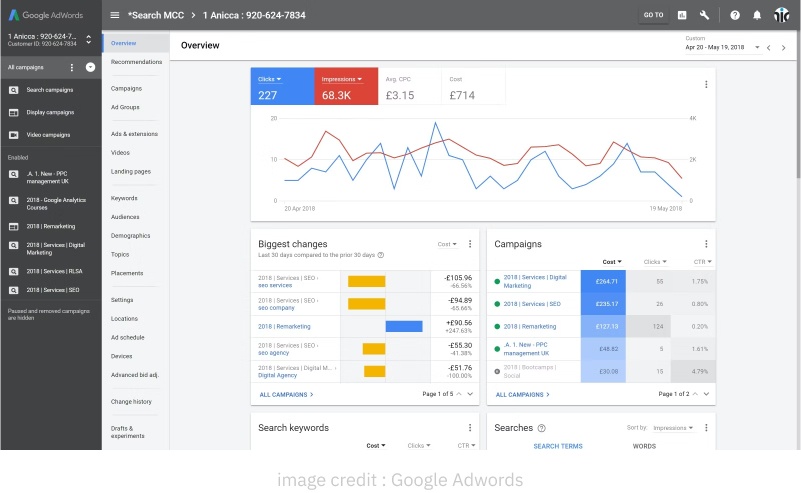Open Ad Groups page
This screenshot has height=493, width=801.
click(125, 107)
